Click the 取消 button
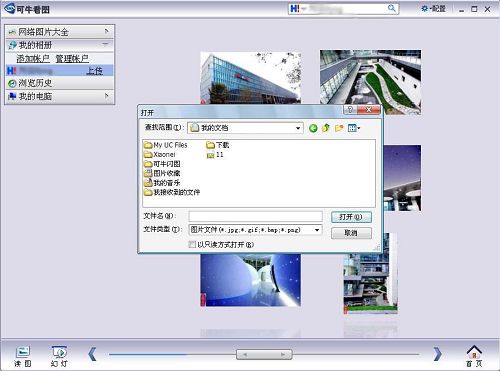The image size is (500, 371). 351,233
